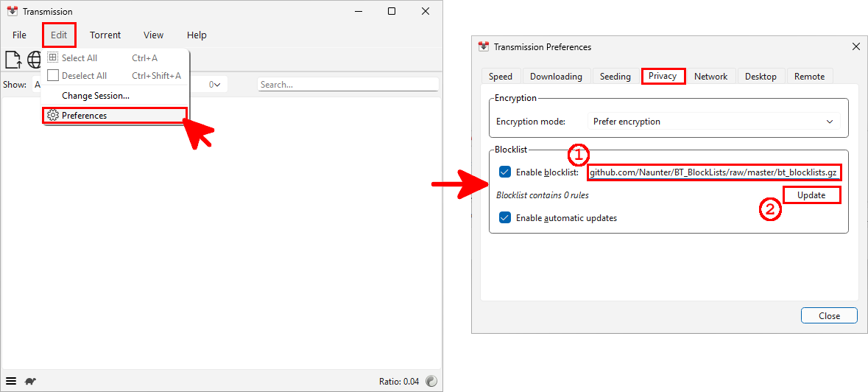Toggle the Enable blocklist checkbox

click(505, 172)
